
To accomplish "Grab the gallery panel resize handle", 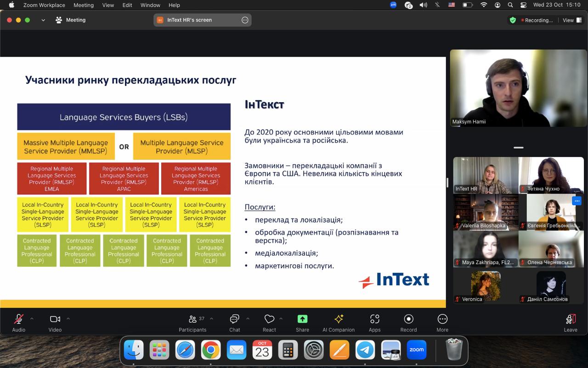I will [x=447, y=183].
